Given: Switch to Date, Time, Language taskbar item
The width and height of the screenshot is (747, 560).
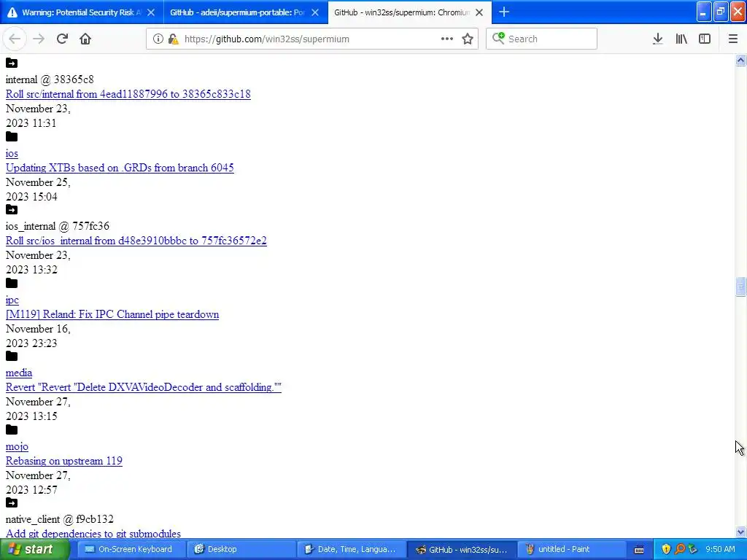Looking at the screenshot, I should pos(351,549).
